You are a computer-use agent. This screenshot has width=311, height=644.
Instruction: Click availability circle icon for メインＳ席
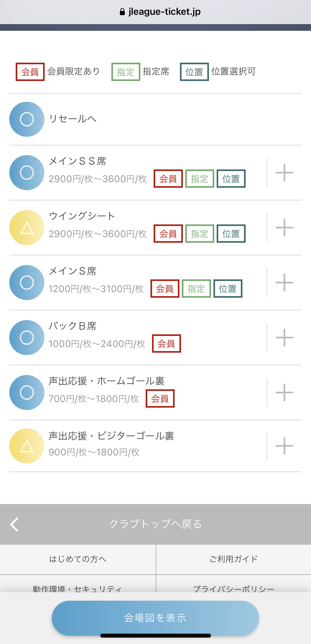tap(27, 283)
